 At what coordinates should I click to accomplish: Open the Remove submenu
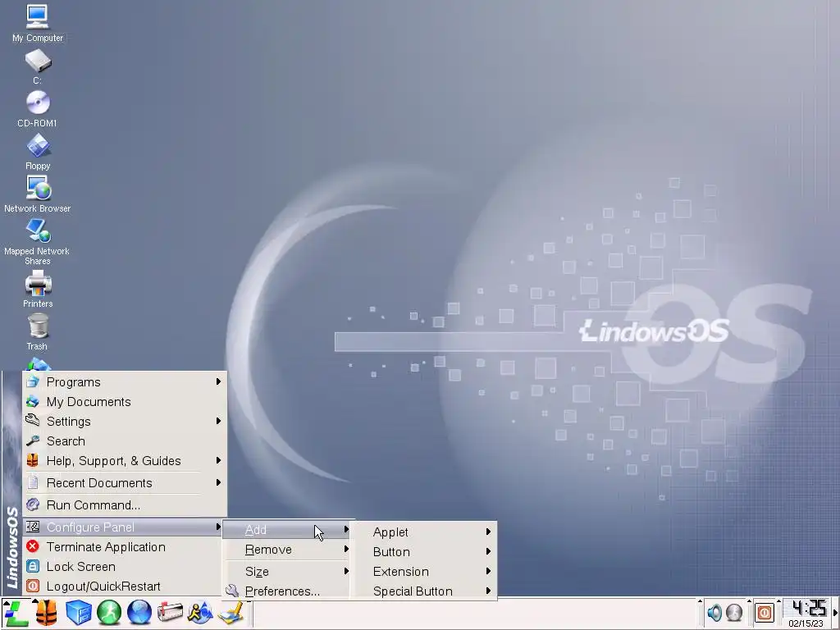point(288,550)
